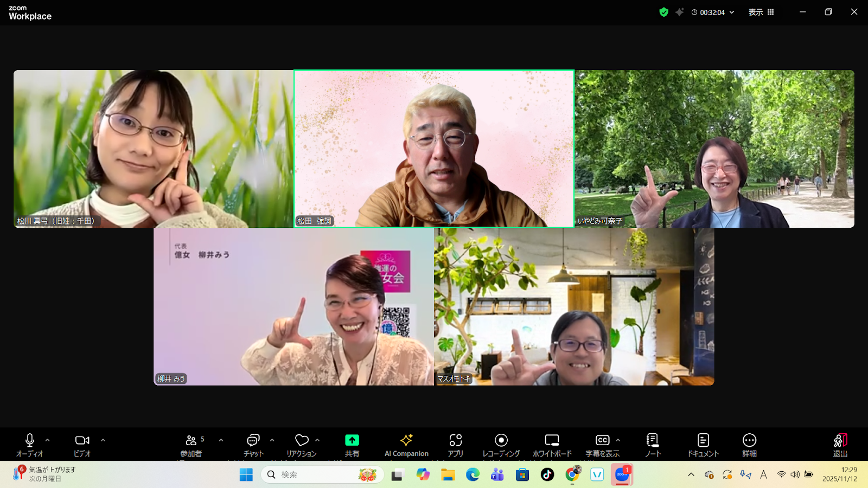The height and width of the screenshot is (488, 868).
Task: Open the More details menu
Action: click(749, 445)
